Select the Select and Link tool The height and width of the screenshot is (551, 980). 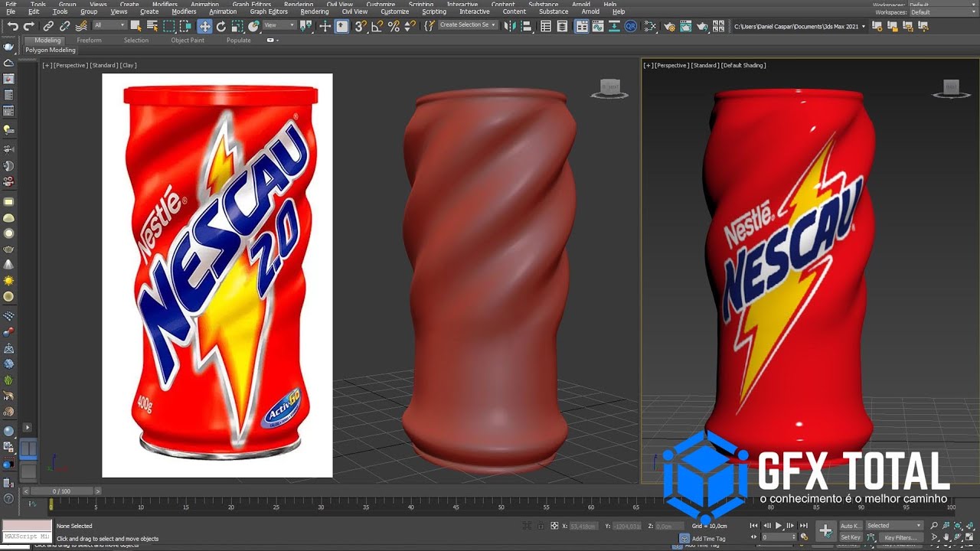48,25
